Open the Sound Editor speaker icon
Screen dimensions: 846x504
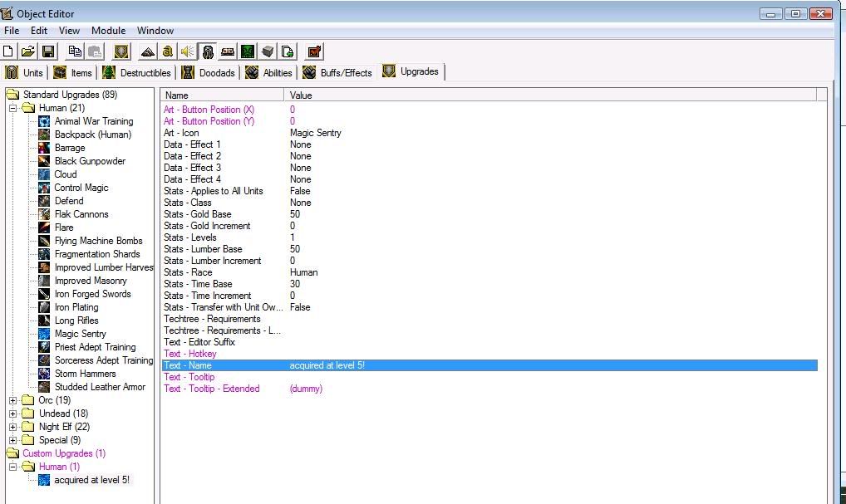[x=188, y=51]
